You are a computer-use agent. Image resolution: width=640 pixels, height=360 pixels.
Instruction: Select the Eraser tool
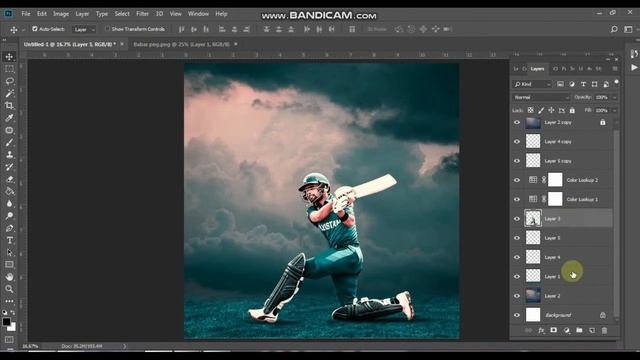[9, 179]
